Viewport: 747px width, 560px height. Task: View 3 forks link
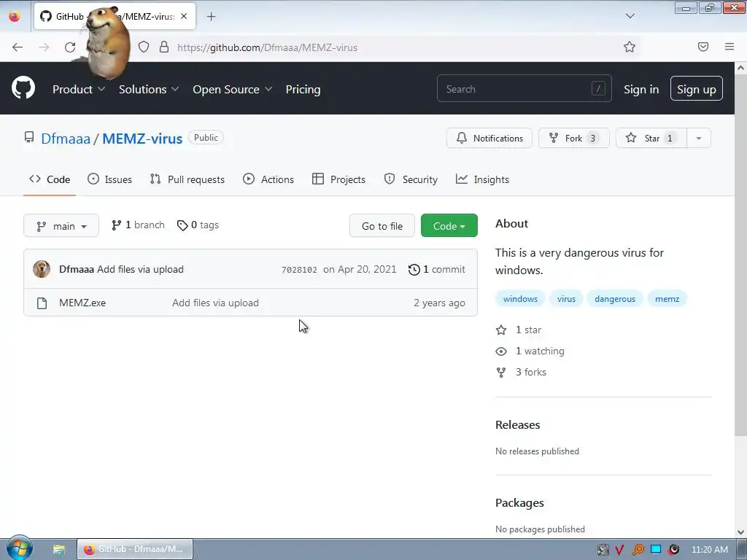pos(521,373)
